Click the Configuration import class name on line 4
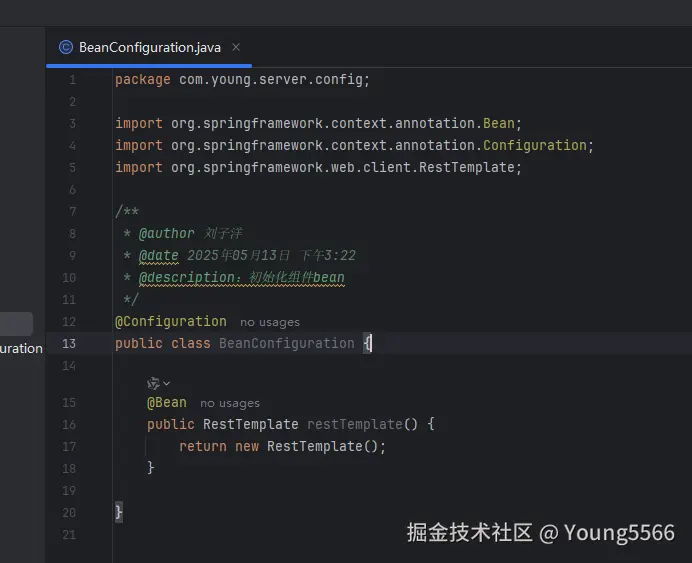The image size is (692, 563). pyautogui.click(x=535, y=145)
